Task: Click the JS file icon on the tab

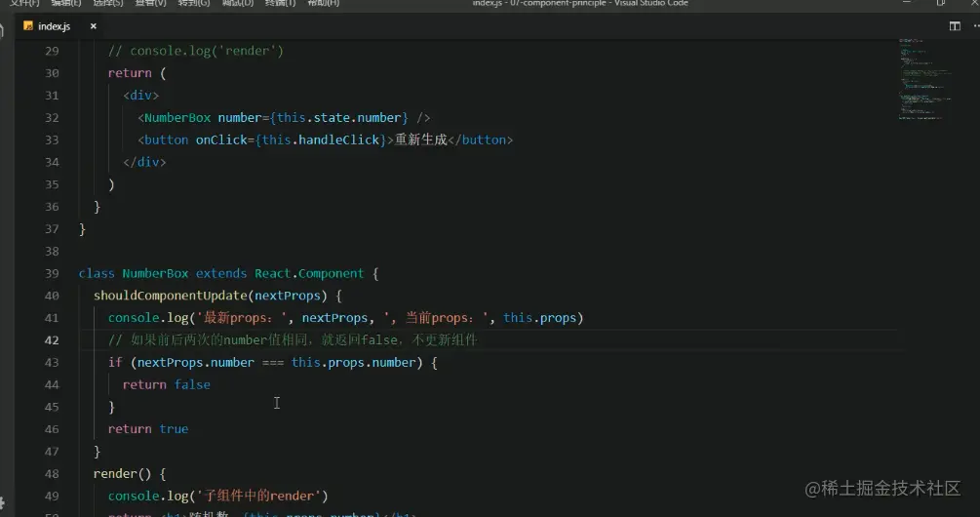Action: [x=28, y=25]
